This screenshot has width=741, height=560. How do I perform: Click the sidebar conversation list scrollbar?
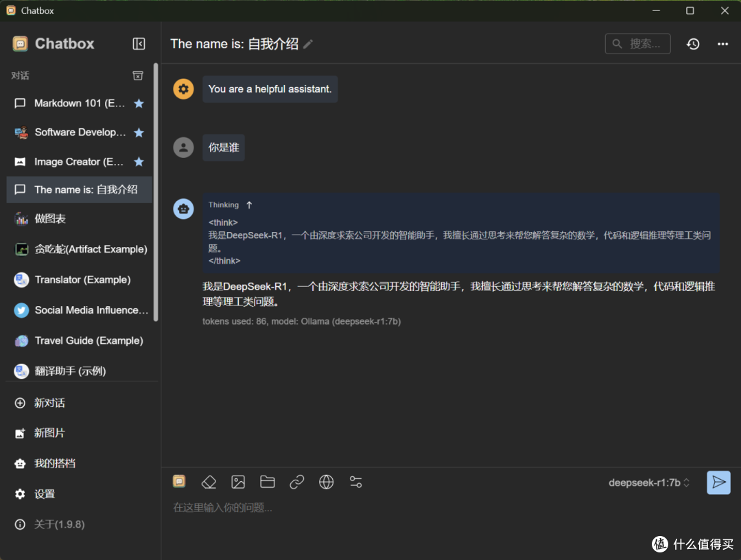click(x=156, y=192)
